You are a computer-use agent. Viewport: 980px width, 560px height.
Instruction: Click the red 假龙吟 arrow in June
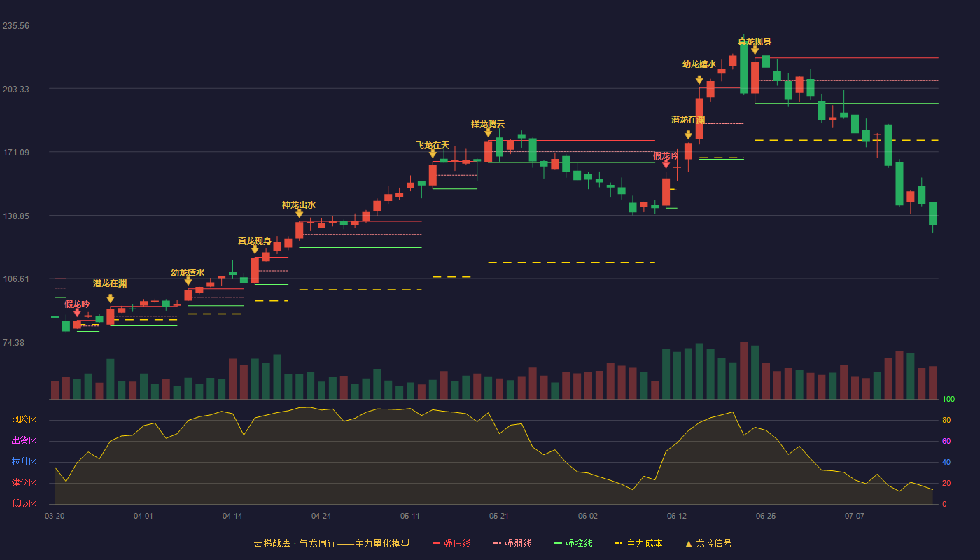666,164
